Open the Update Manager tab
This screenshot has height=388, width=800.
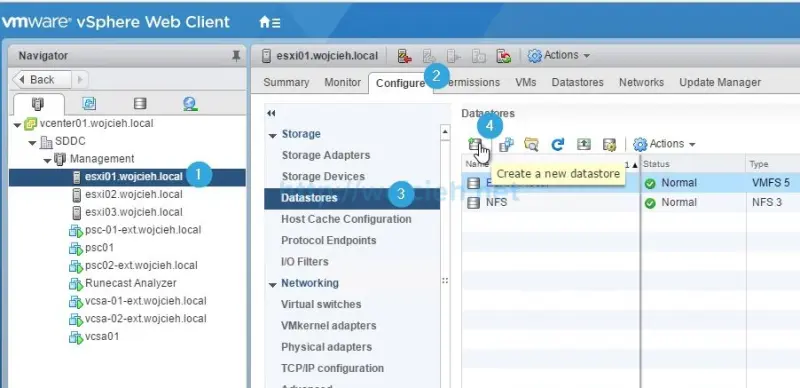coord(720,82)
